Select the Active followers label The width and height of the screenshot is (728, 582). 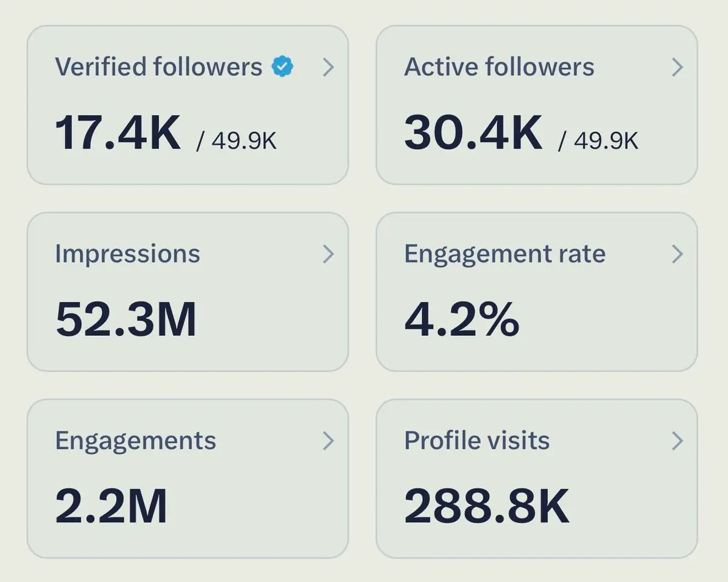[x=499, y=67]
